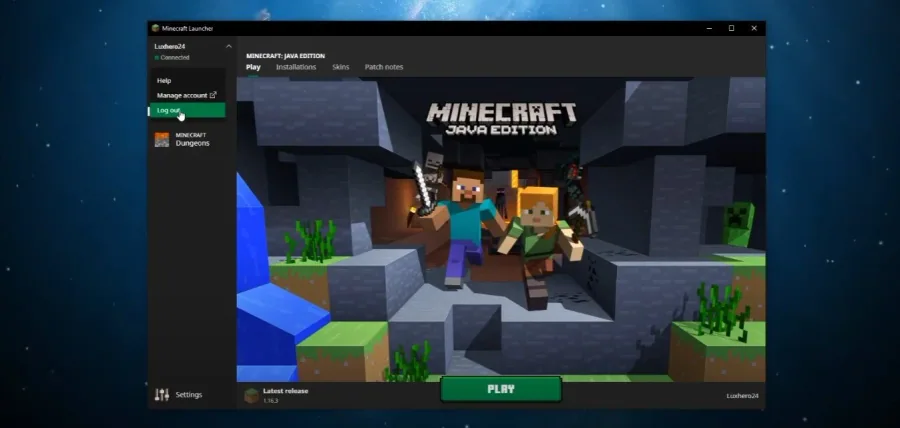Open Manage account external link

coord(188,95)
